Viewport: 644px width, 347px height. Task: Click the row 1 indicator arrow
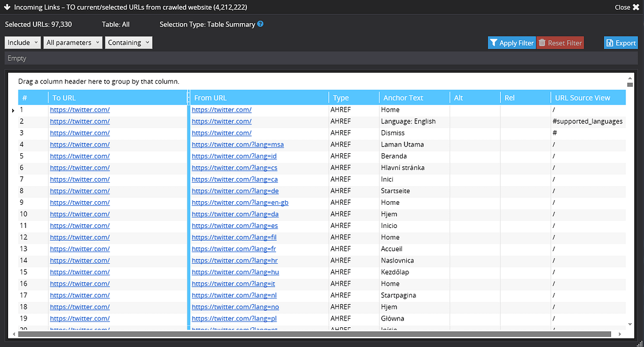pyautogui.click(x=13, y=110)
